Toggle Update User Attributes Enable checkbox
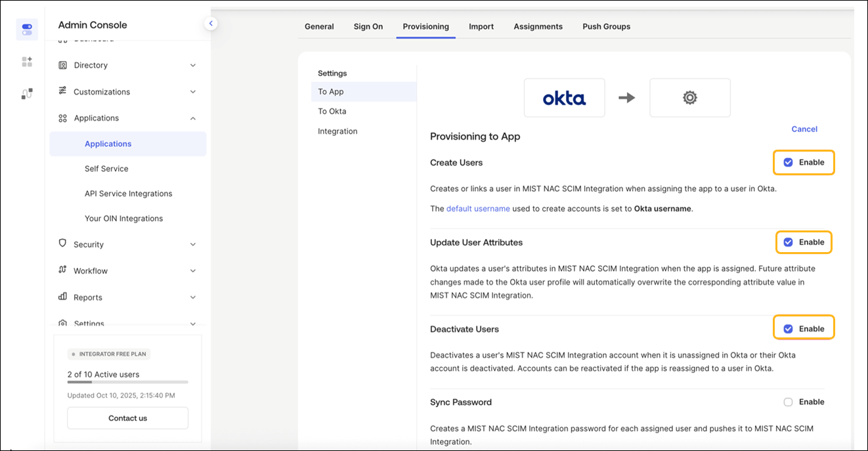This screenshot has width=868, height=451. (x=788, y=242)
